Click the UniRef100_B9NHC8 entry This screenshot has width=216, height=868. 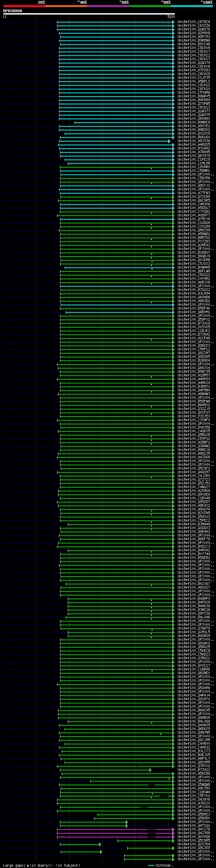point(194,122)
